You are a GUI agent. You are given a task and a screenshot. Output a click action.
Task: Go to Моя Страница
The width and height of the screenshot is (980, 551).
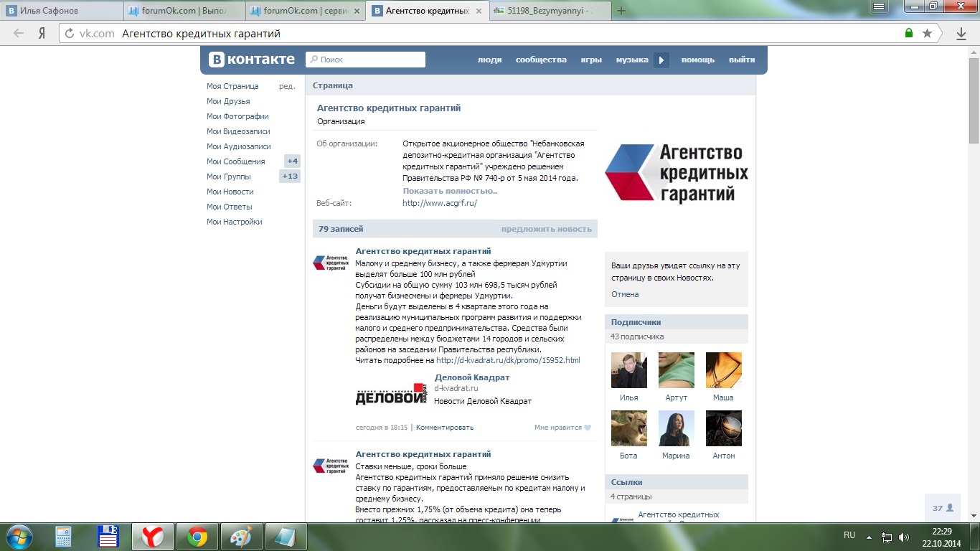[x=232, y=86]
